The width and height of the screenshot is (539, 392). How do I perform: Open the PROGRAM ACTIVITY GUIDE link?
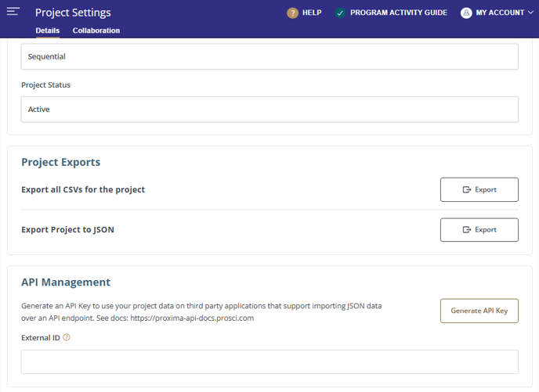point(398,13)
